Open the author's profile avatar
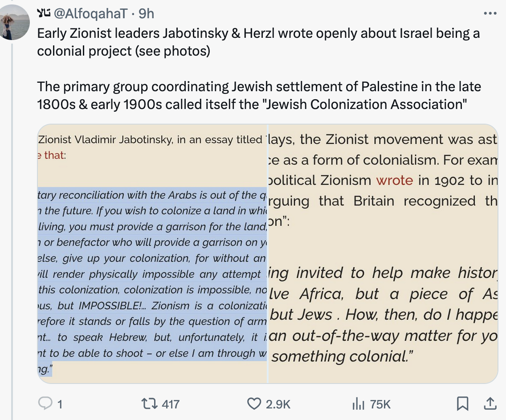The image size is (506, 420). (16, 23)
